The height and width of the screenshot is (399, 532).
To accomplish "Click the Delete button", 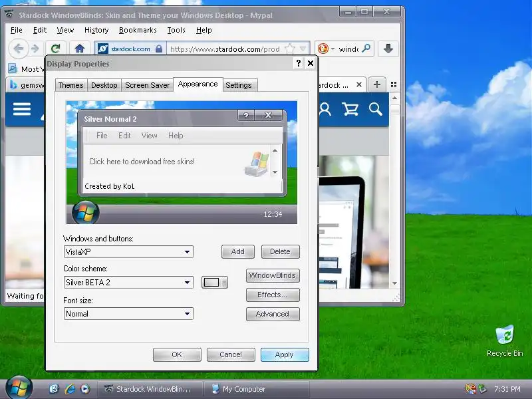I will point(280,251).
